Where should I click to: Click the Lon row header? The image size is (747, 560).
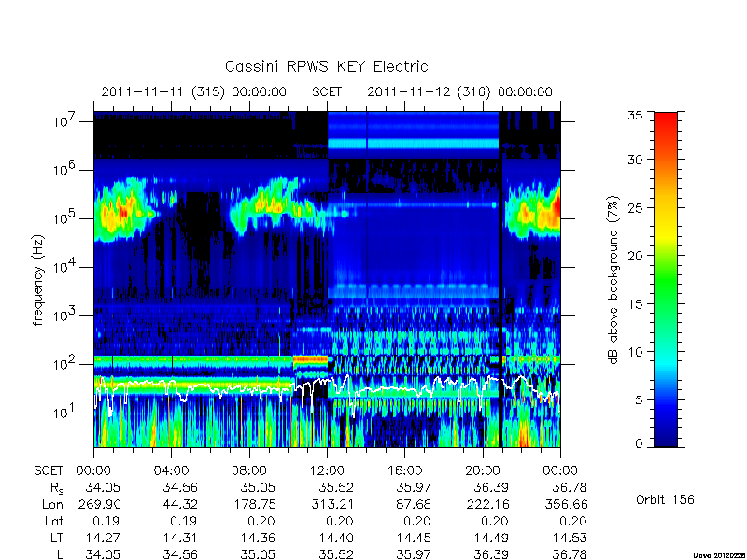point(52,504)
